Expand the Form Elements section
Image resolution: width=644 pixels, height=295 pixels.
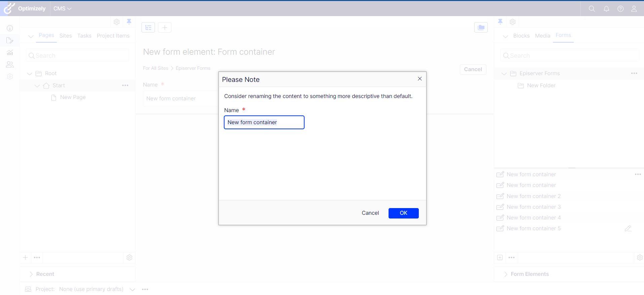(506, 274)
